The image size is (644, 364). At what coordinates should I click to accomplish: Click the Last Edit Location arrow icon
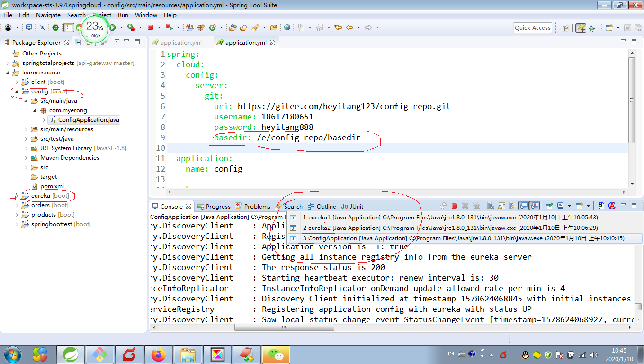click(338, 27)
